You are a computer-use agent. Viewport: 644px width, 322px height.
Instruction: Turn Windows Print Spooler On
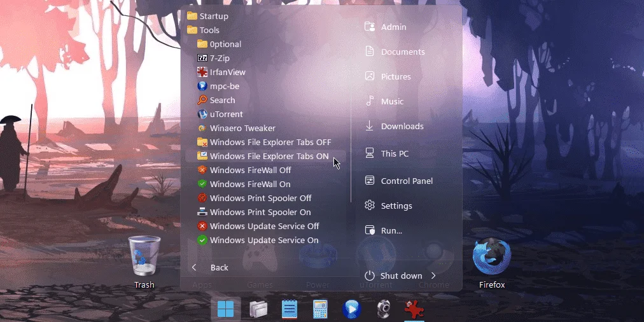[x=254, y=212]
